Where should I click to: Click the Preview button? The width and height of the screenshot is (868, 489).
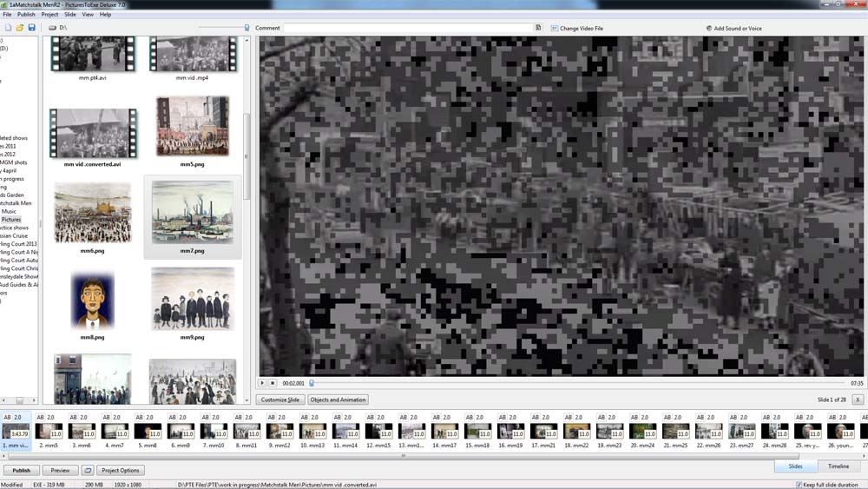tap(61, 470)
